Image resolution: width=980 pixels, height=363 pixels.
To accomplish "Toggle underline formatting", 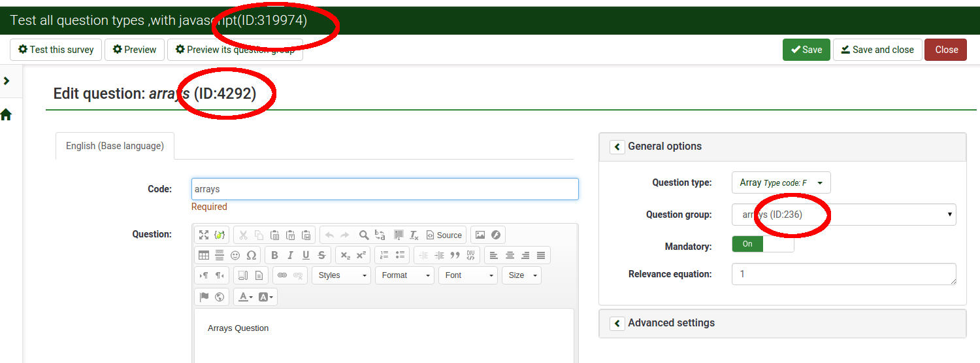I will click(x=306, y=255).
